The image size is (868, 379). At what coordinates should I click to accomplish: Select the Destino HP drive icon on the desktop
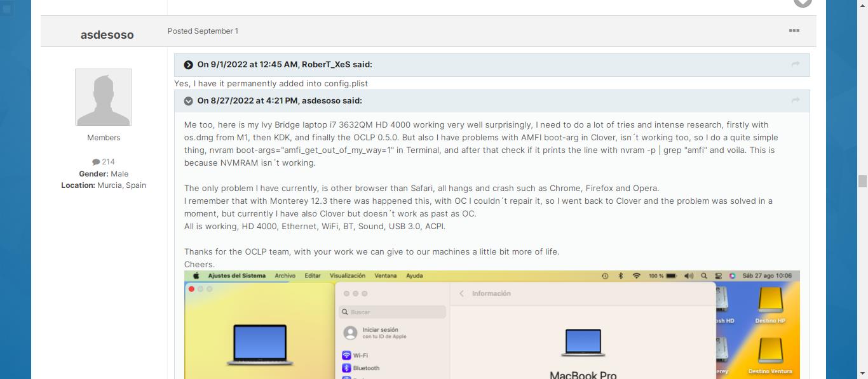(x=770, y=298)
